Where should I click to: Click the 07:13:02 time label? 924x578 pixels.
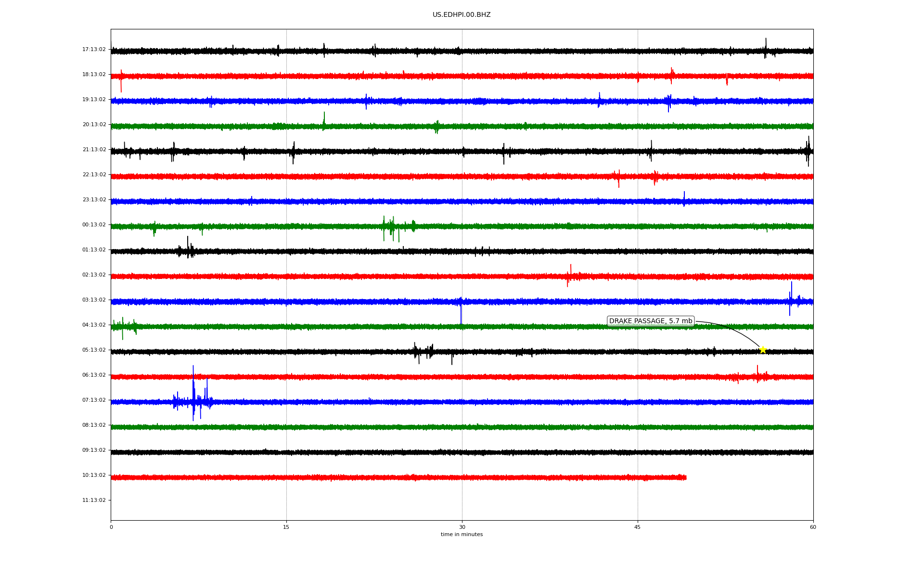(x=94, y=400)
